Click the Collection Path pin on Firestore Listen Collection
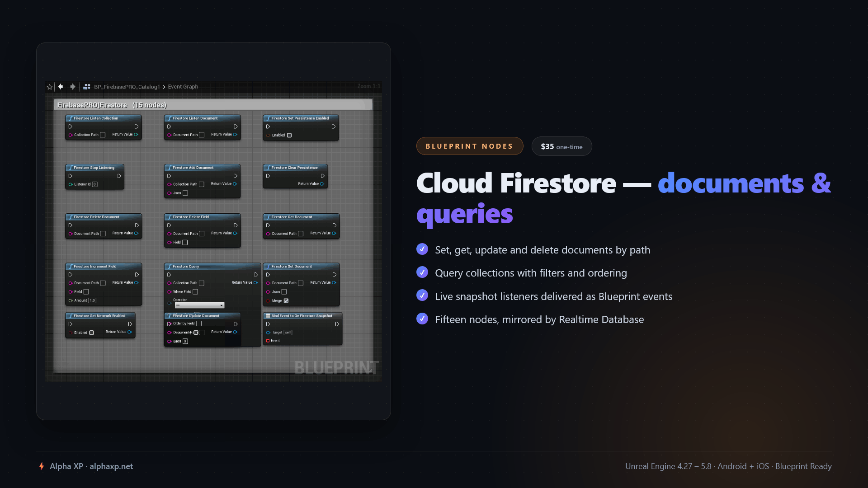868x488 pixels. 71,135
